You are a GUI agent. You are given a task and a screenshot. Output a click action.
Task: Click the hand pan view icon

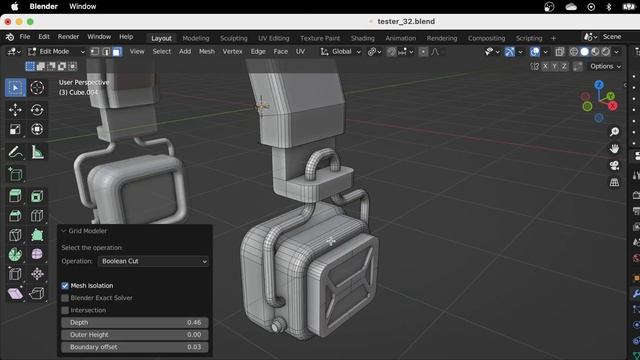tap(614, 149)
